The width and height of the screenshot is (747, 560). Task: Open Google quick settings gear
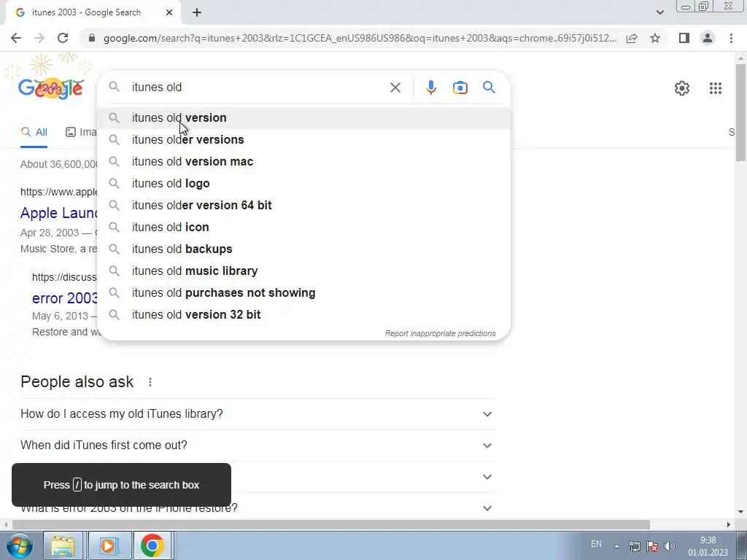point(682,88)
